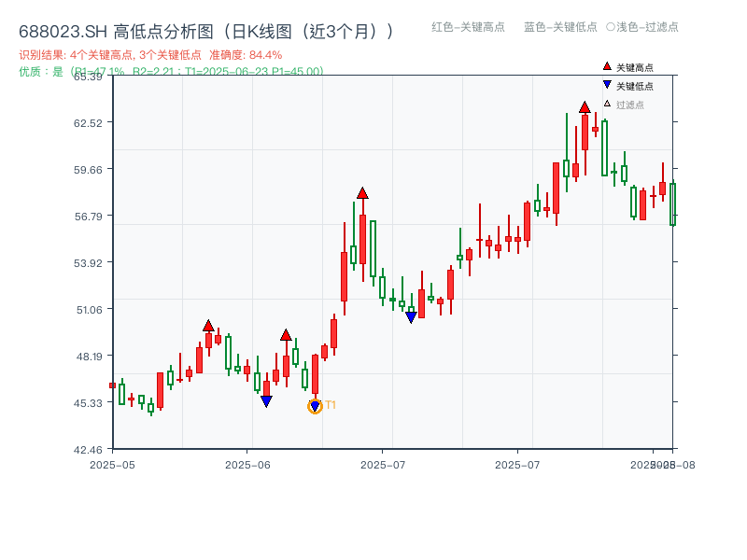Image resolution: width=747 pixels, height=560 pixels.
Task: Select the red 关键高点 marker above the highest candle
Action: (585, 107)
